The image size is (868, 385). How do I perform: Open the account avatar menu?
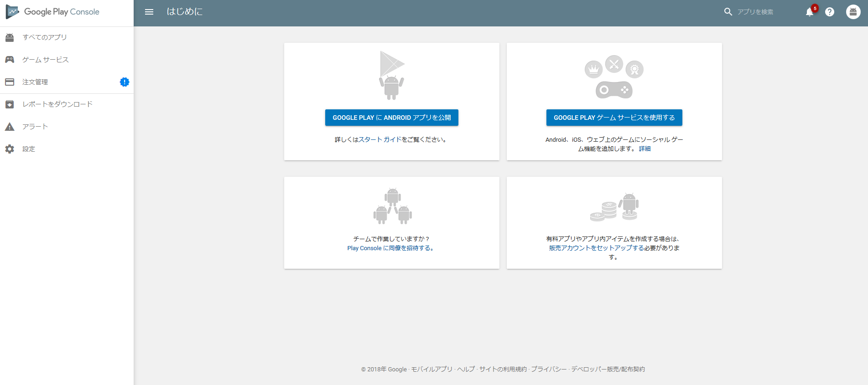853,12
